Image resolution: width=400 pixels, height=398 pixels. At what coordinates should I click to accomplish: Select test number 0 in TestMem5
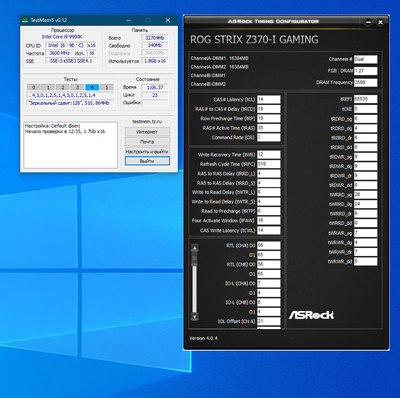click(x=34, y=87)
